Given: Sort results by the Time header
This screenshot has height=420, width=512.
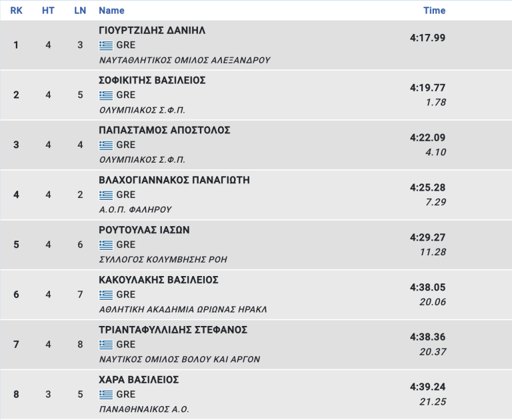Looking at the screenshot, I should point(434,11).
